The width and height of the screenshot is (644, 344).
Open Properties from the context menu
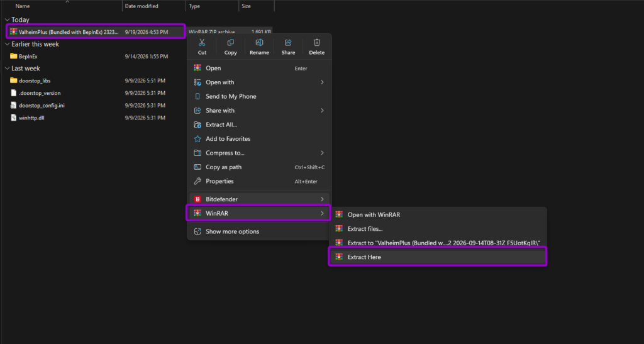pyautogui.click(x=259, y=181)
